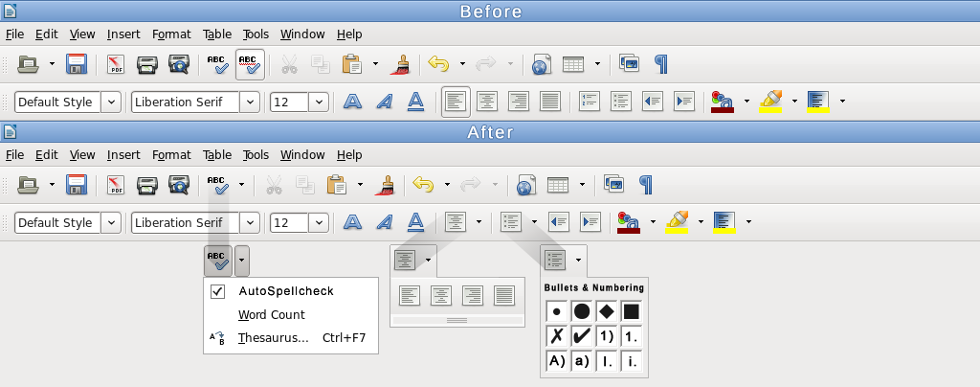Open Print Preview from the After toolbar
980x387 pixels.
178,185
